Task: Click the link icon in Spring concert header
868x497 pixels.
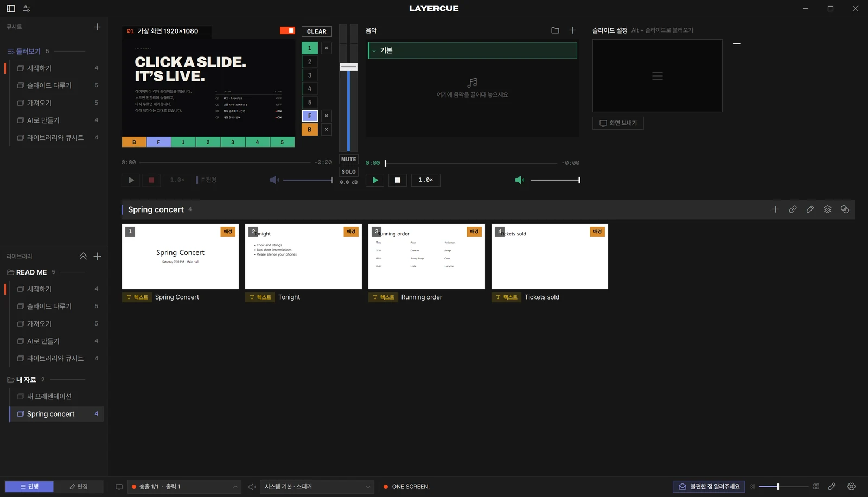Action: point(793,209)
